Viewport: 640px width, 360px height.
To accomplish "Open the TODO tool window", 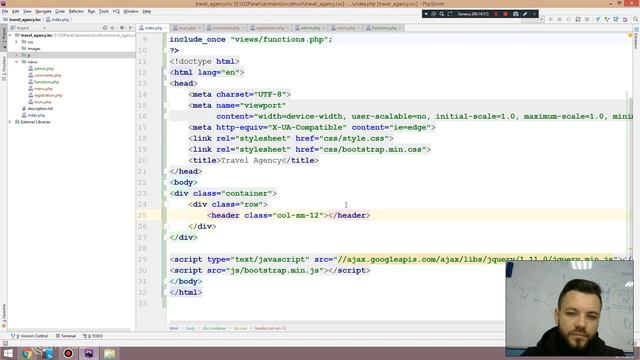I will tap(93, 336).
